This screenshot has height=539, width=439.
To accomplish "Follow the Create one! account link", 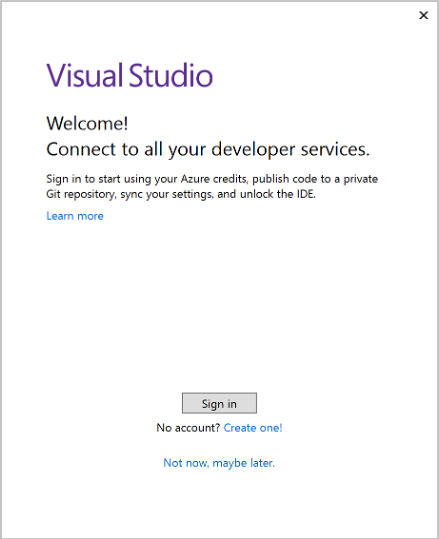I will pyautogui.click(x=253, y=428).
